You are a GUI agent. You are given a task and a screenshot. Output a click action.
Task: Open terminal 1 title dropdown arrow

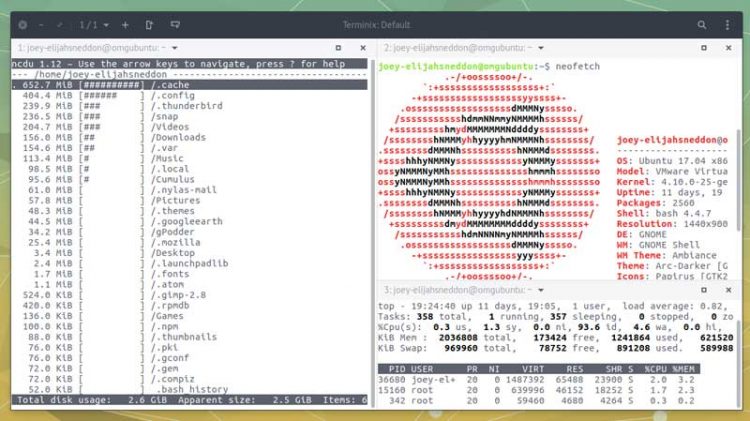(x=175, y=48)
